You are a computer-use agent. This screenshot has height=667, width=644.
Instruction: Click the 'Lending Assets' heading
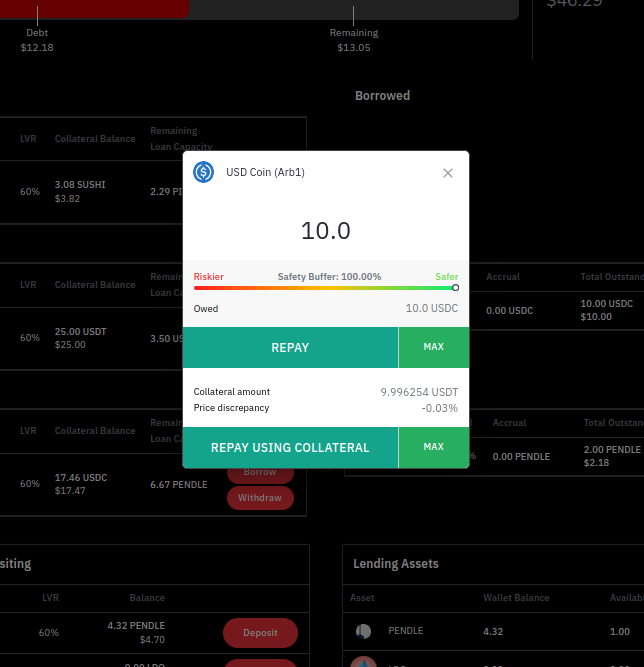pos(396,564)
